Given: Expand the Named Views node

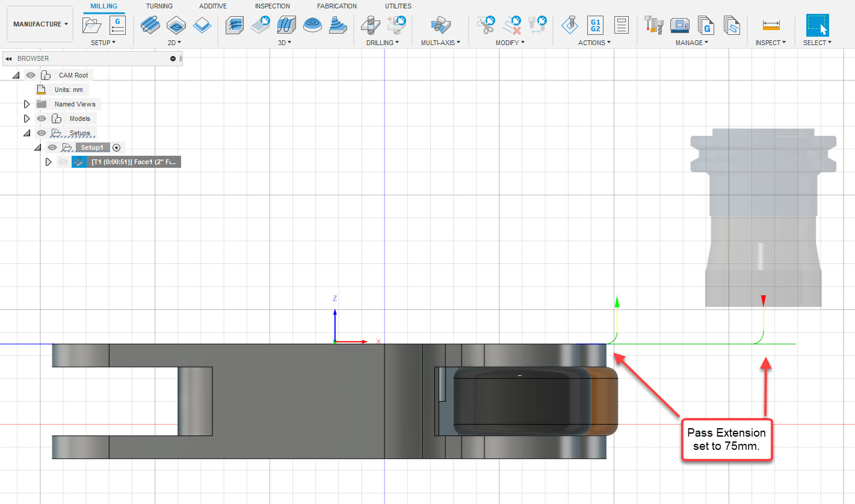Looking at the screenshot, I should [26, 103].
